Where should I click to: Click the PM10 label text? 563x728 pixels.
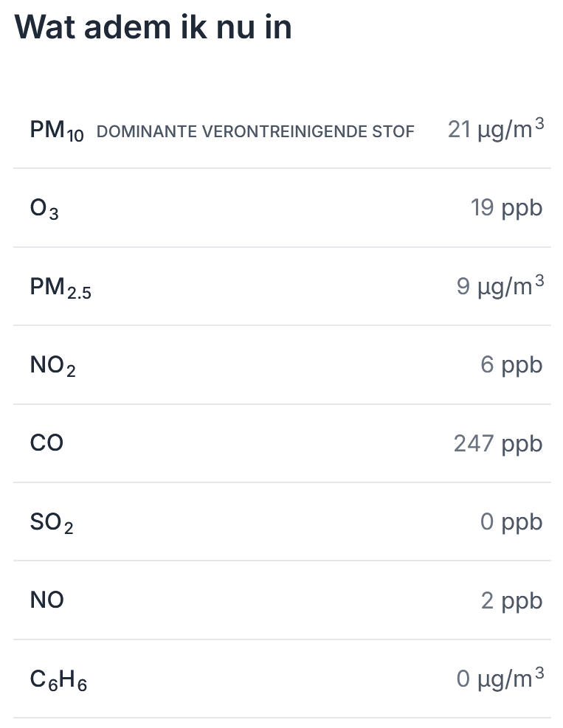click(x=57, y=131)
